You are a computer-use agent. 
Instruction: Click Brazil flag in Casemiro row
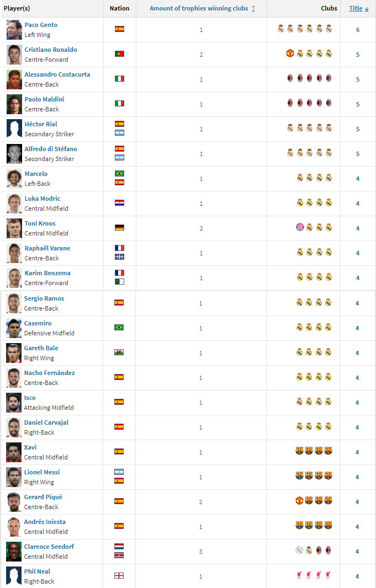pos(119,328)
